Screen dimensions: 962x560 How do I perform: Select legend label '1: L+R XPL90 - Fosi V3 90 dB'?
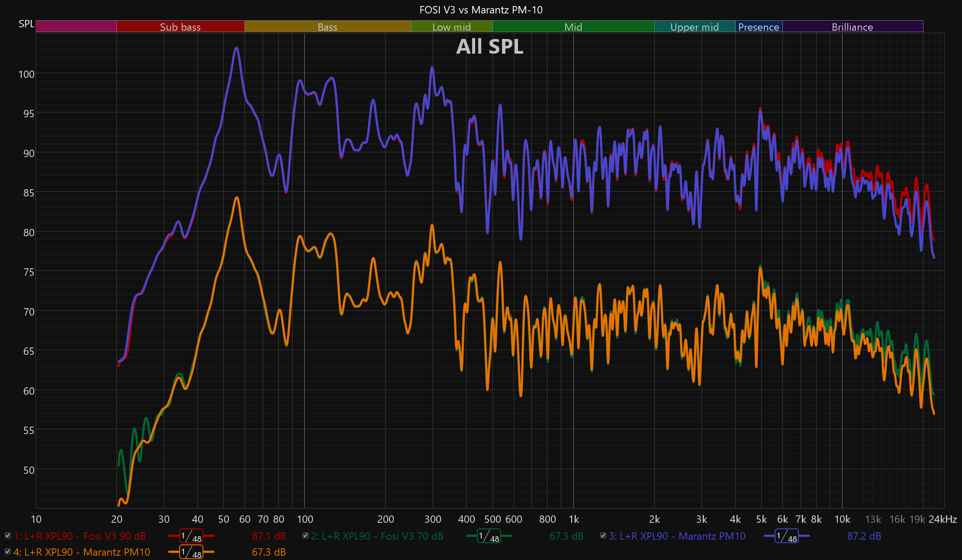point(80,536)
